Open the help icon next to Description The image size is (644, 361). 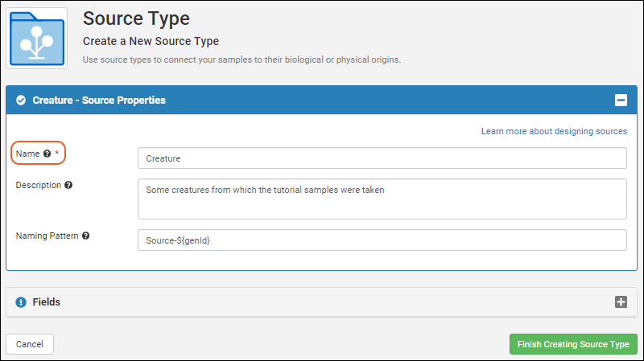(x=68, y=185)
